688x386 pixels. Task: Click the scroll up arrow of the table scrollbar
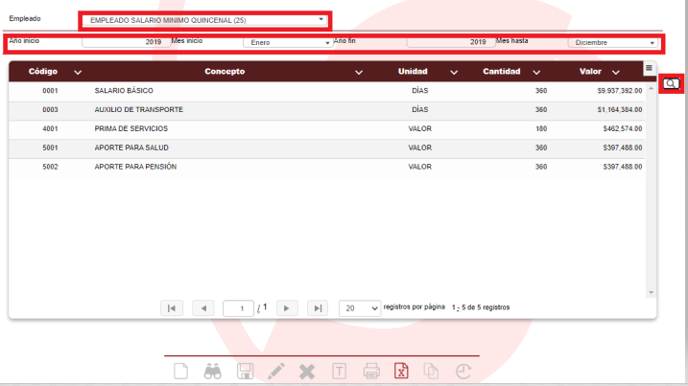pyautogui.click(x=651, y=88)
